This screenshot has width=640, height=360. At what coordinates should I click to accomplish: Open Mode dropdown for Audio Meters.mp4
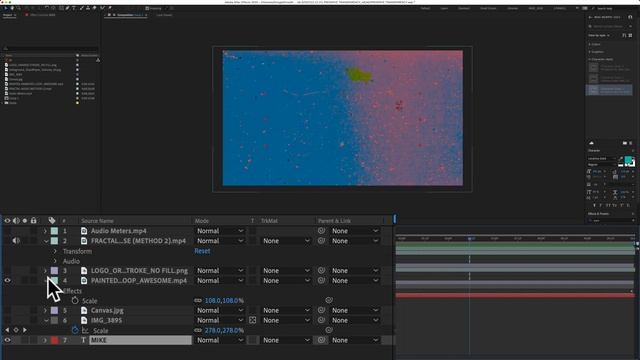(x=220, y=231)
